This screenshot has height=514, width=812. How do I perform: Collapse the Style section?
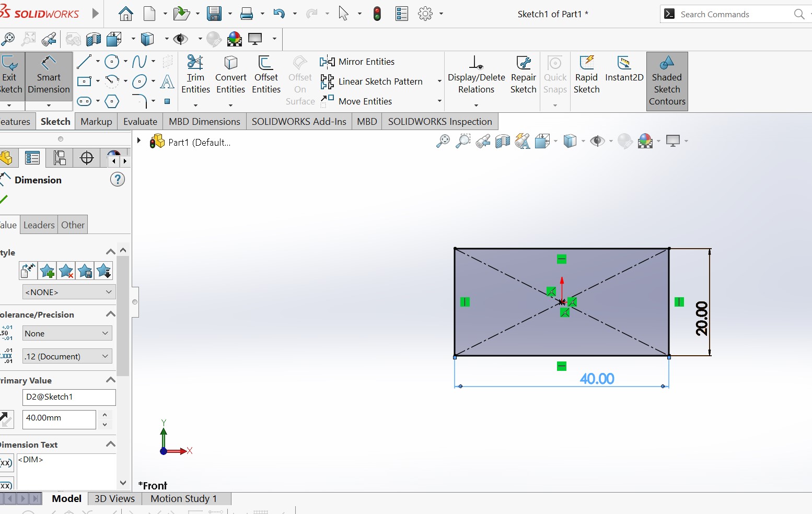[x=111, y=252]
